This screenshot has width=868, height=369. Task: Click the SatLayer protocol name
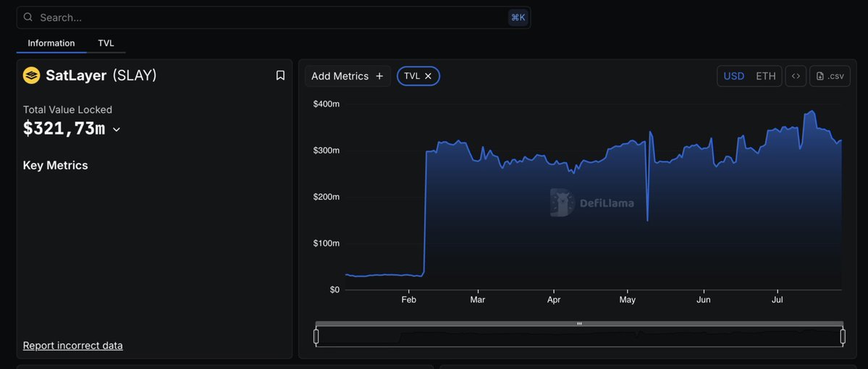tap(76, 76)
